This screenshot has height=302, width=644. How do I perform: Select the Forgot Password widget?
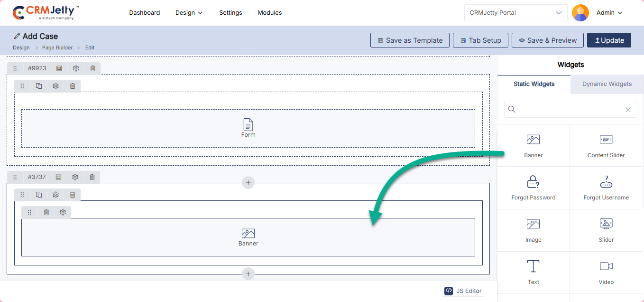click(533, 188)
